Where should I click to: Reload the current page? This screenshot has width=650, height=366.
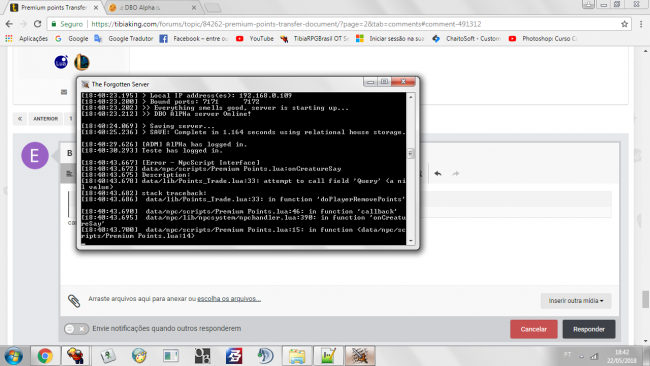(x=37, y=24)
